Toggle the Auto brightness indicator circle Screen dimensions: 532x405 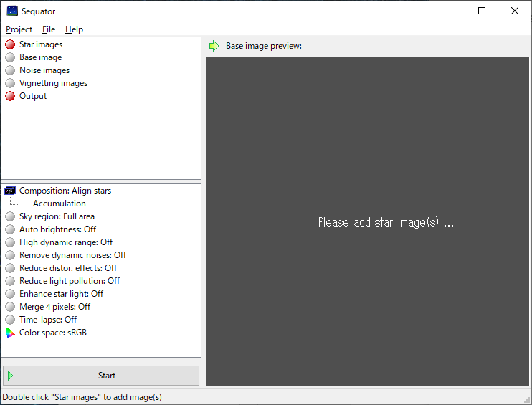pos(10,229)
